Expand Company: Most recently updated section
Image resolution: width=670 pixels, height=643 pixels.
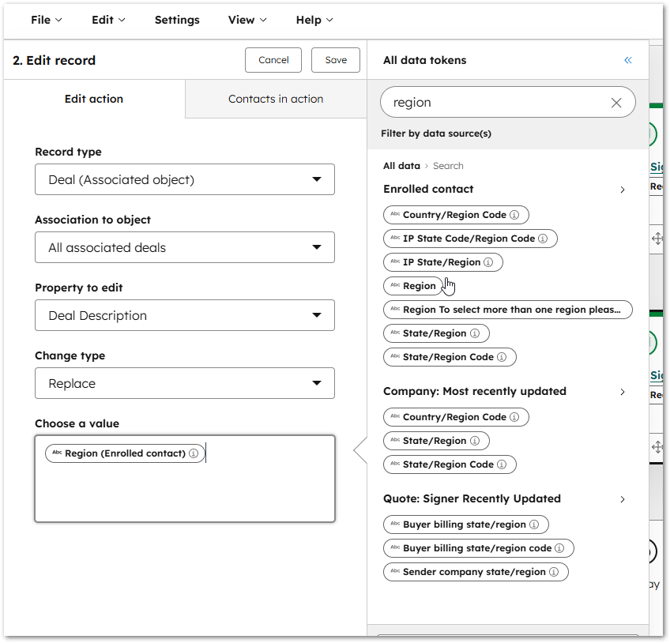click(x=622, y=392)
